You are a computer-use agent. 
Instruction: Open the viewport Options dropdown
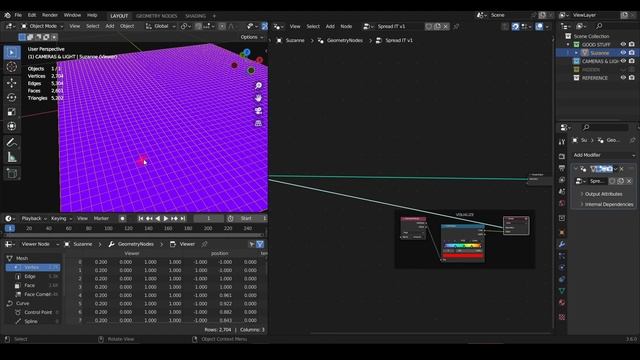pyautogui.click(x=252, y=37)
